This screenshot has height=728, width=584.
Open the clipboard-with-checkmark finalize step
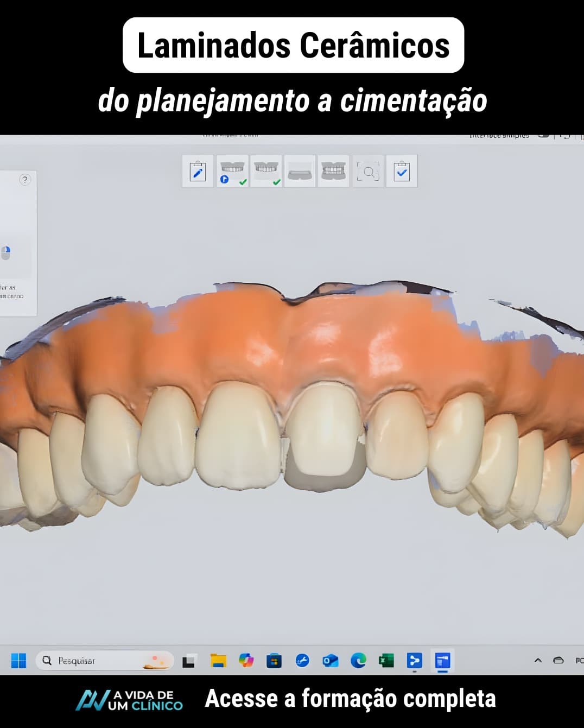click(402, 172)
